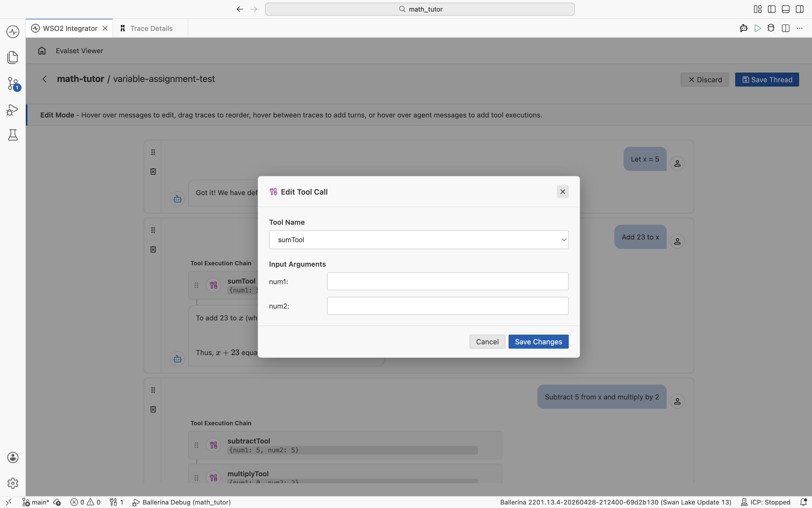Navigate back with the title bar arrow

pos(240,9)
